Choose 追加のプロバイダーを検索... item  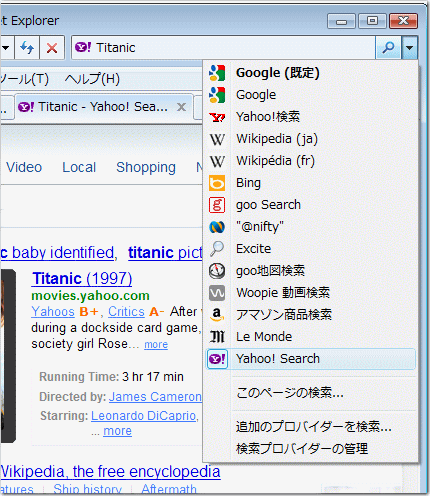tap(311, 427)
